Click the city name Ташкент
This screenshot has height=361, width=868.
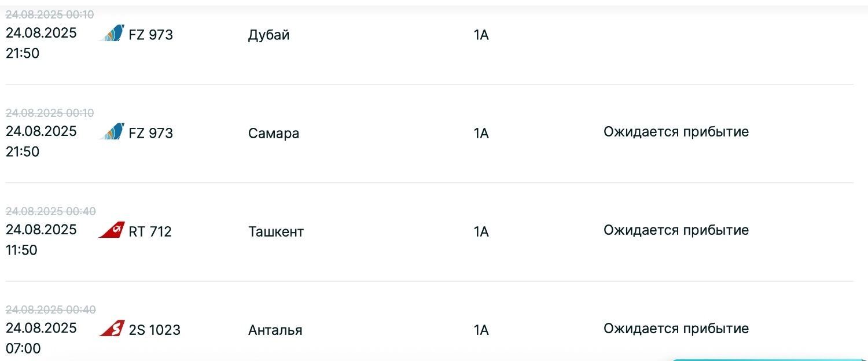276,232
